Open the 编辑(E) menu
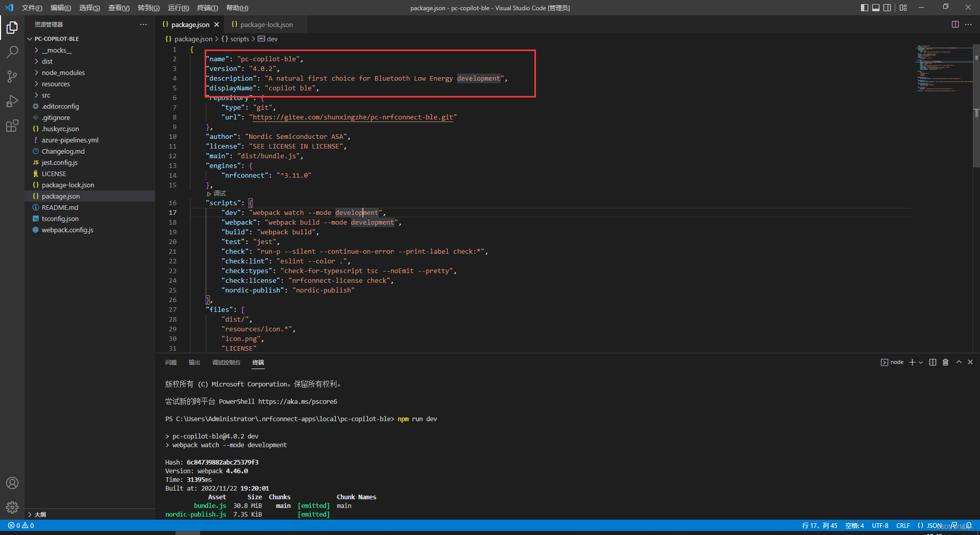The image size is (980, 535). pos(61,8)
